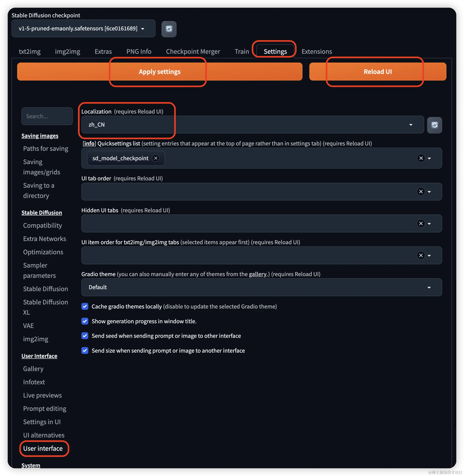The image size is (464, 476).
Task: Click the Reload UI button
Action: 378,72
